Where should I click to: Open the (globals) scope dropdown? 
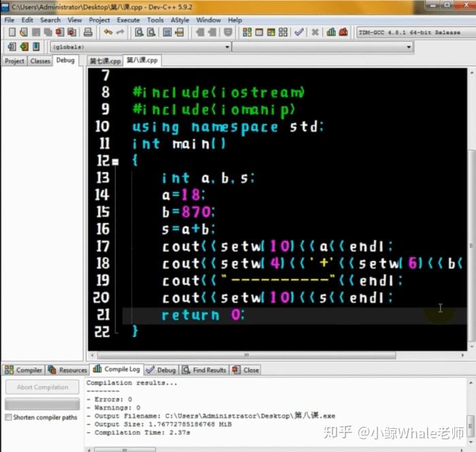[140, 47]
